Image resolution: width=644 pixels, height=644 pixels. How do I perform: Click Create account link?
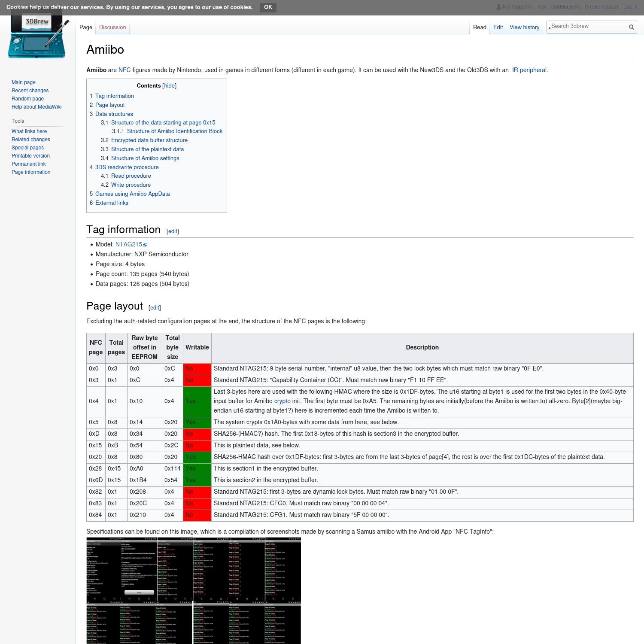602,7
